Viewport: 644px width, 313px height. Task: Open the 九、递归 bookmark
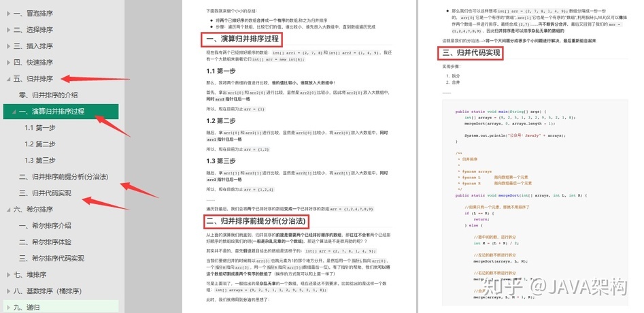click(27, 308)
